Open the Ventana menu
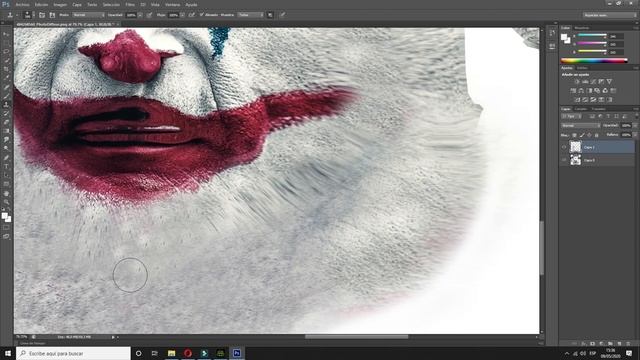Image resolution: width=640 pixels, height=360 pixels. tap(172, 4)
